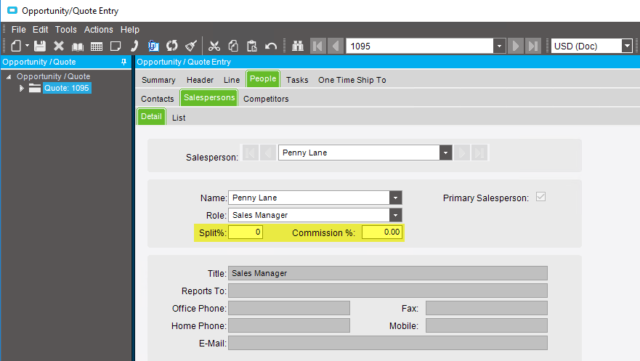Click the New document toolbar icon
The height and width of the screenshot is (361, 640).
tap(16, 46)
